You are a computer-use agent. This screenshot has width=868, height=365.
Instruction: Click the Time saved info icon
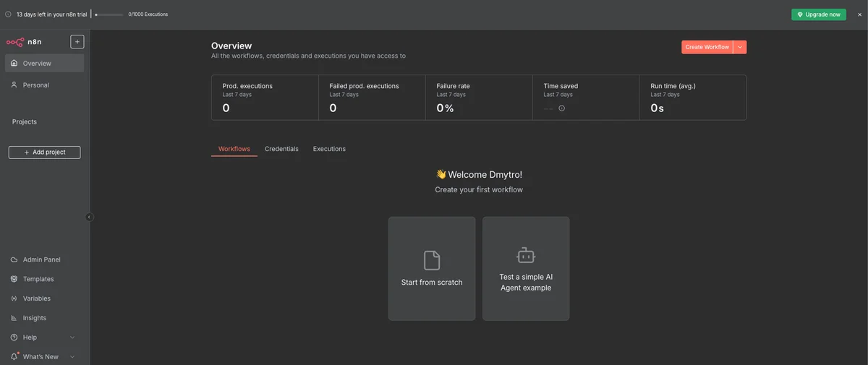pyautogui.click(x=562, y=108)
